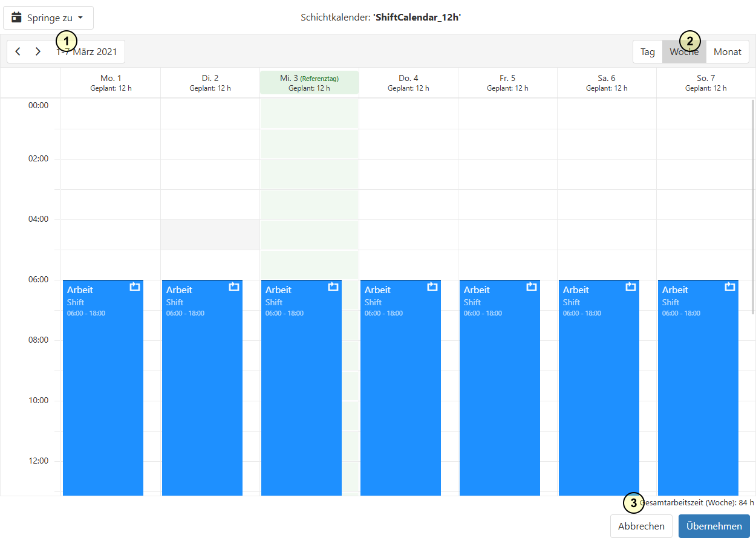Go to previous week with left chevron
Viewport: 756px width, 544px height.
[18, 51]
